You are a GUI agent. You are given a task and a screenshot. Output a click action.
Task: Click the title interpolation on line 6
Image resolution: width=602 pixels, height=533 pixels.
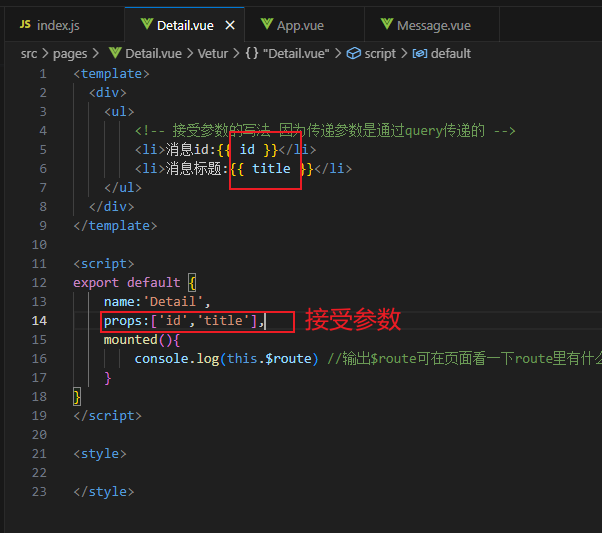[x=271, y=169]
